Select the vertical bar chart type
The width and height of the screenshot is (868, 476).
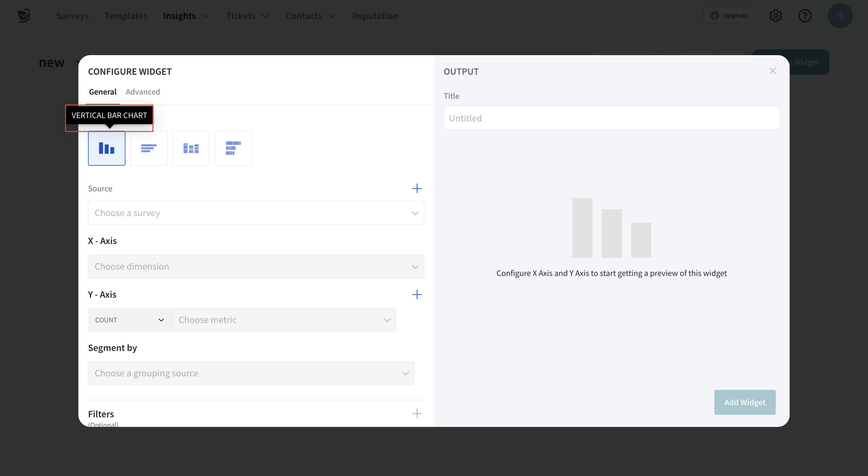point(106,148)
